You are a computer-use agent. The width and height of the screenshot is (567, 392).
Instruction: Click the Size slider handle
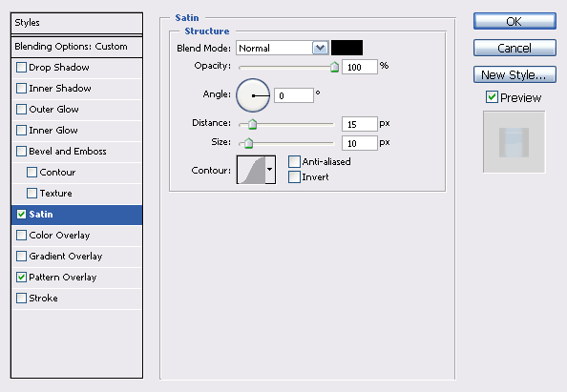(248, 143)
